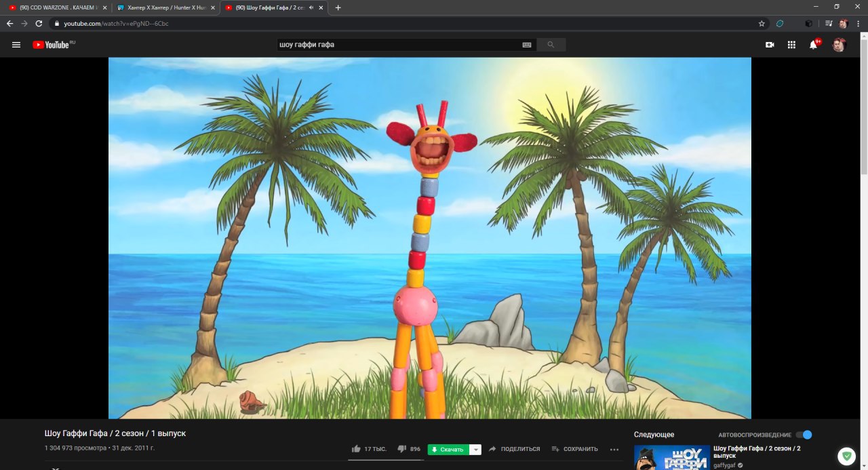Image resolution: width=868 pixels, height=470 pixels.
Task: Expand the Скачать download dropdown arrow
Action: pos(476,449)
